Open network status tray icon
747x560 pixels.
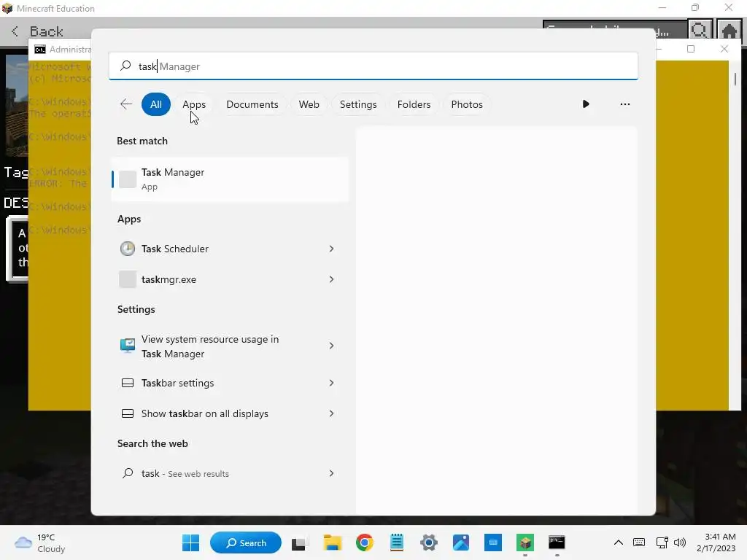click(662, 542)
